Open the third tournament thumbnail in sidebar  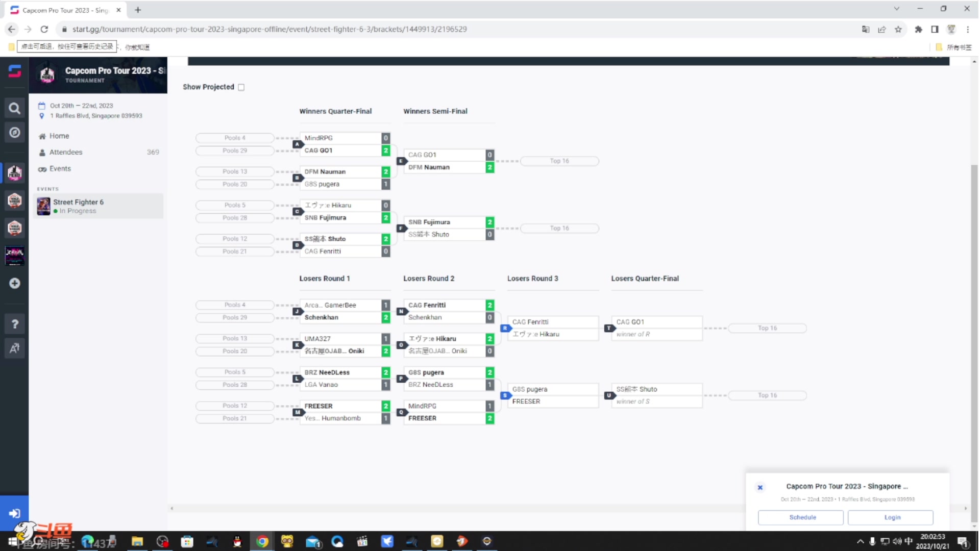14,228
